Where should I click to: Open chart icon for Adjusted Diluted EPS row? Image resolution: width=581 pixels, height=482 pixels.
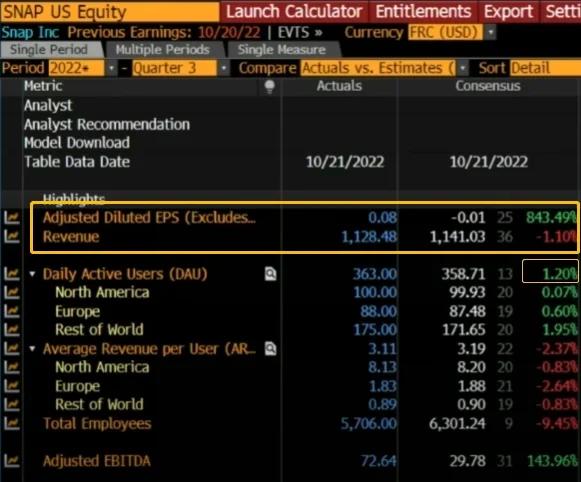[11, 217]
